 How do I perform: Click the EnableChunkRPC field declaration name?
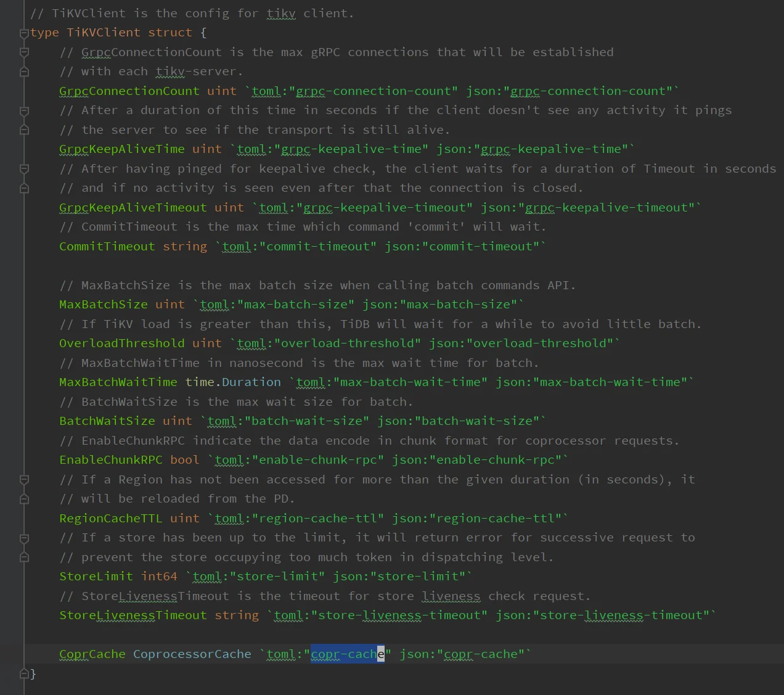tap(110, 460)
